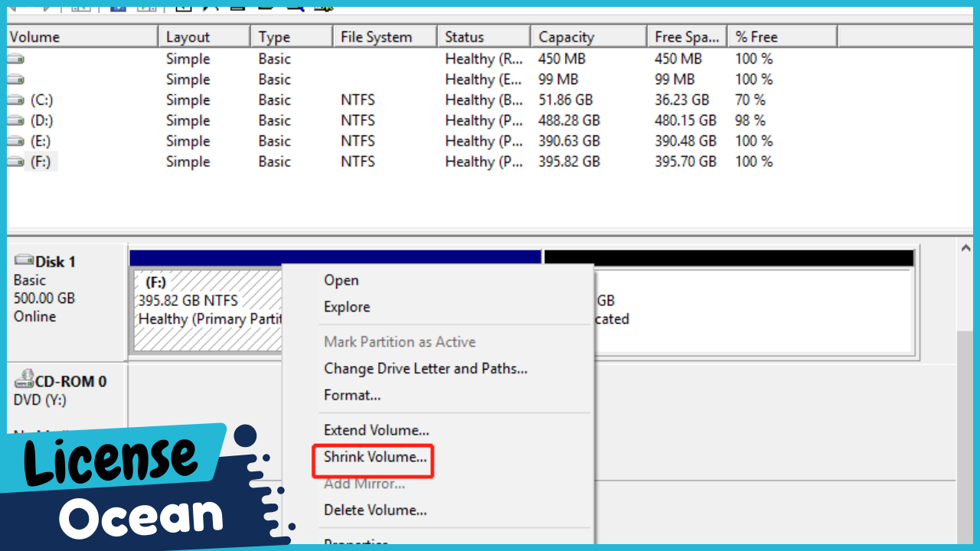Select the drive icon beside volume (F:)
Screen dimensions: 980x551
click(x=14, y=161)
